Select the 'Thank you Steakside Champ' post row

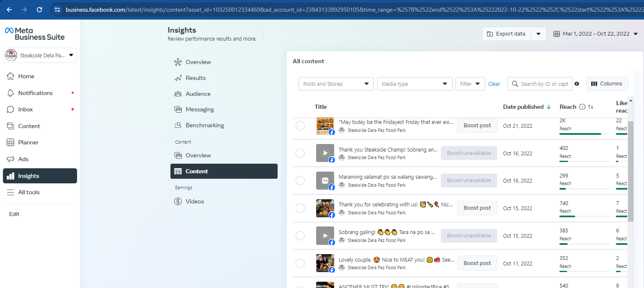(300, 153)
